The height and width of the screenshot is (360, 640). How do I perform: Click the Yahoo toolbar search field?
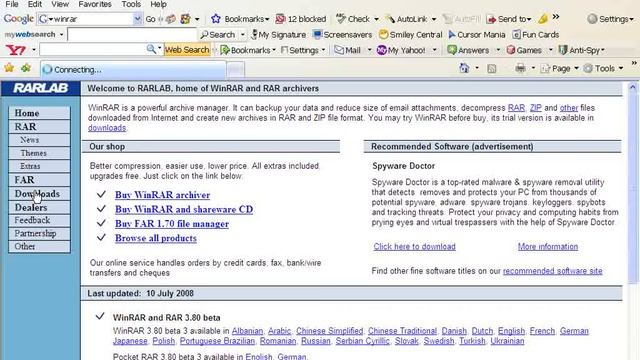click(93, 50)
